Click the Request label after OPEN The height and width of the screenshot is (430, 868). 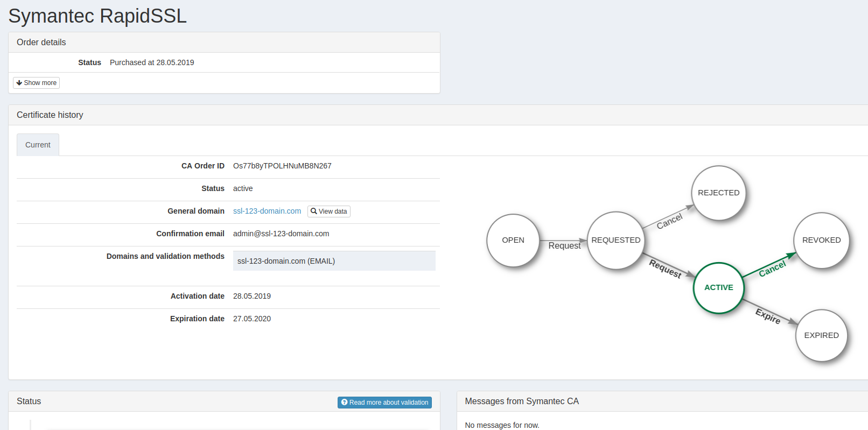(x=564, y=246)
